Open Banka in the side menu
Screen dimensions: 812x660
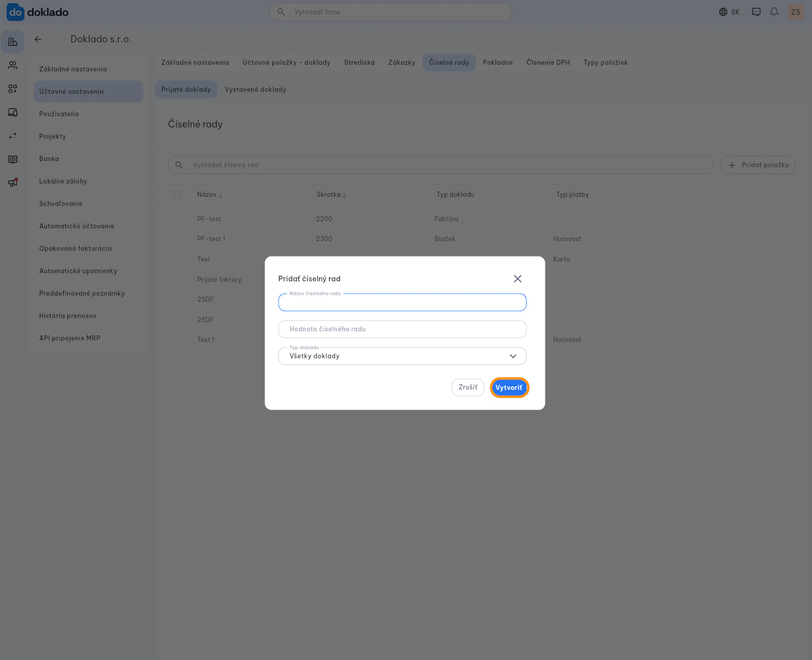(88, 159)
